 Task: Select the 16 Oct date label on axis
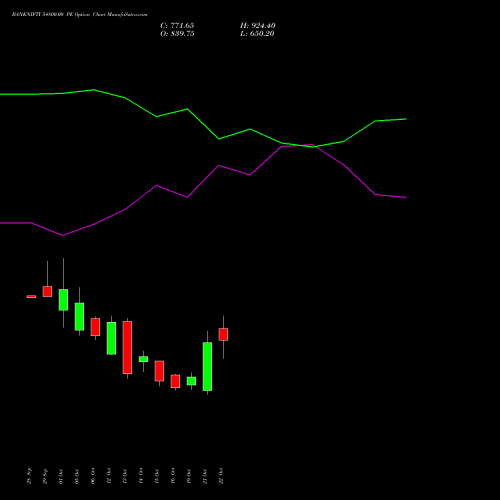(x=173, y=476)
